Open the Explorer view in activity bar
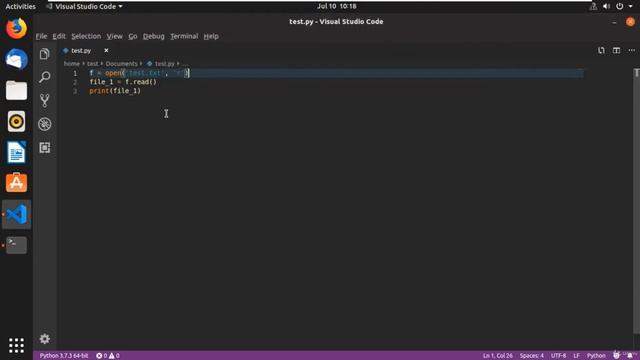Viewport: 640px width, 360px height. click(x=44, y=54)
